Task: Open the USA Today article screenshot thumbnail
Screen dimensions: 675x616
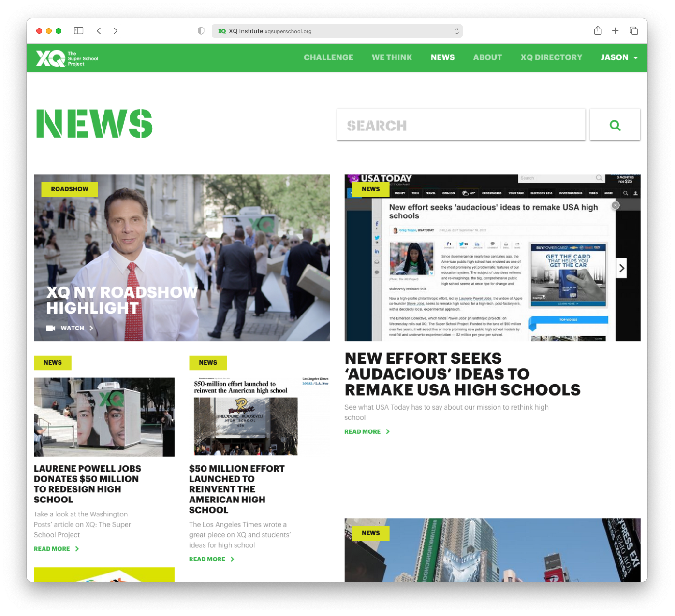Action: 492,258
